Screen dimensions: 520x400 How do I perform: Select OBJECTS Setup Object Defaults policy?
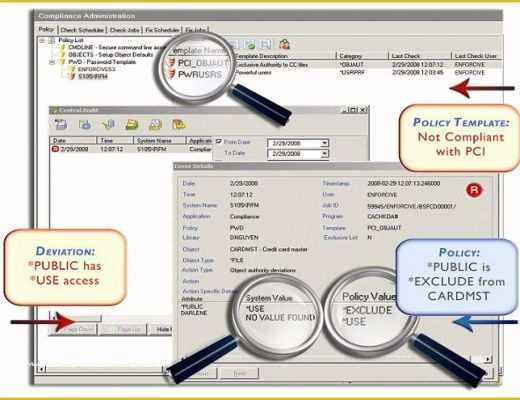(x=110, y=54)
